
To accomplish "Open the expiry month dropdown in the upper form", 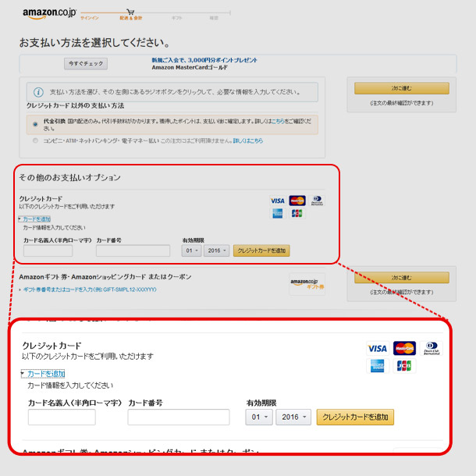I will click(191, 250).
